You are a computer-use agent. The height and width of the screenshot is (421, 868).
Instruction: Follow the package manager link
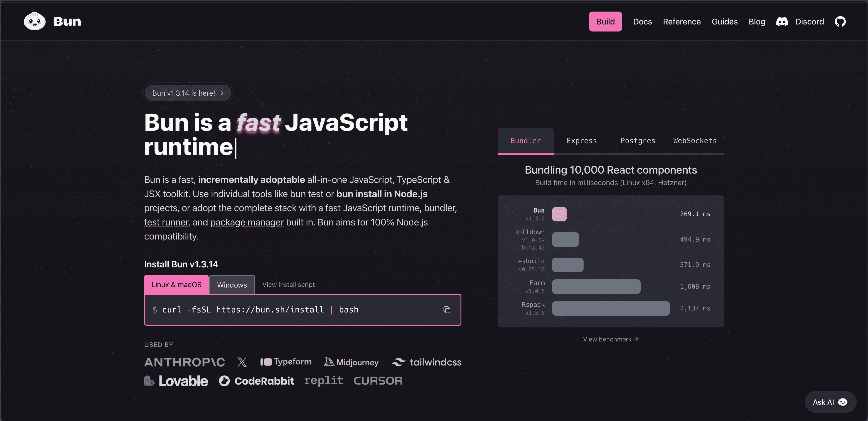[x=247, y=222]
